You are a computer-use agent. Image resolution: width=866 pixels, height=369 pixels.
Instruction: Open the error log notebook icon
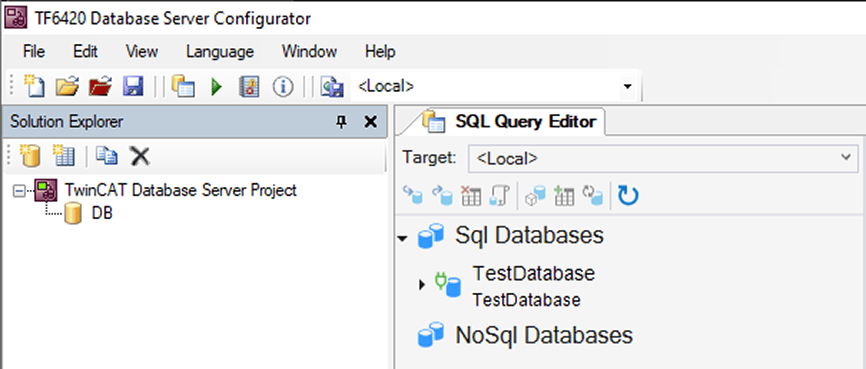(249, 87)
